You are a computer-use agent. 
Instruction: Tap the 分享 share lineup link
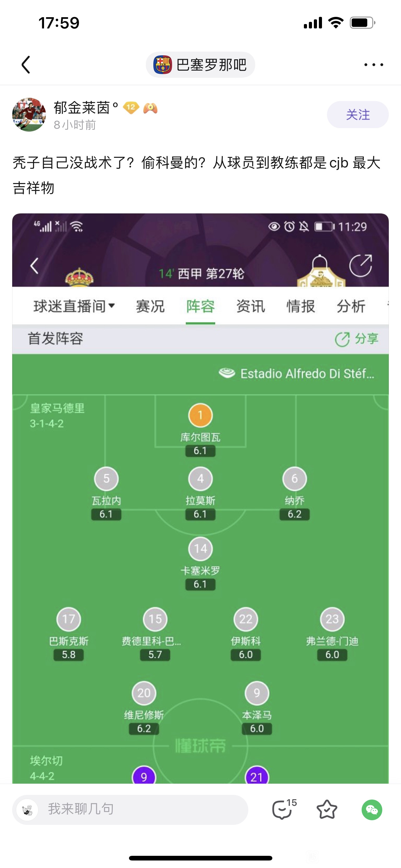click(357, 339)
